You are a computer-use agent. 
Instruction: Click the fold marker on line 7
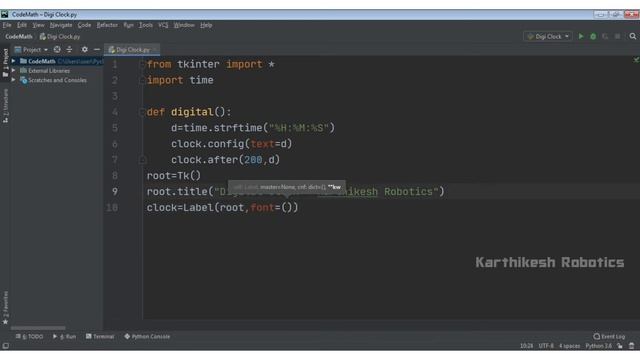[x=142, y=160]
